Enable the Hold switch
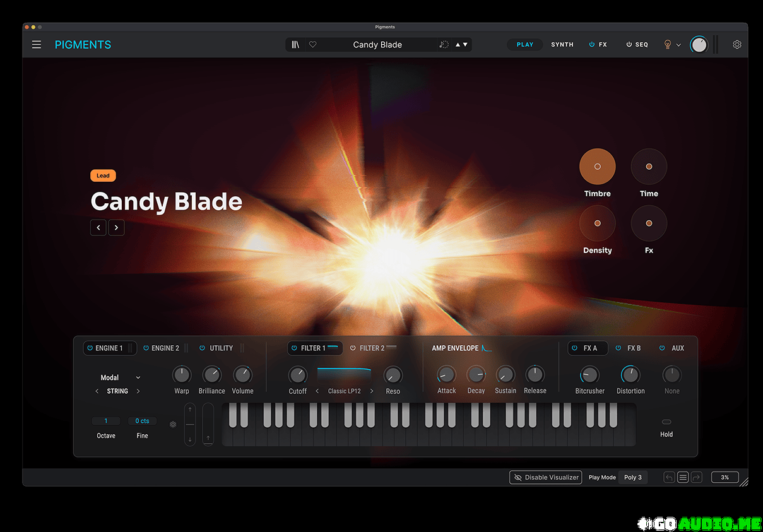This screenshot has height=532, width=763. coord(666,422)
